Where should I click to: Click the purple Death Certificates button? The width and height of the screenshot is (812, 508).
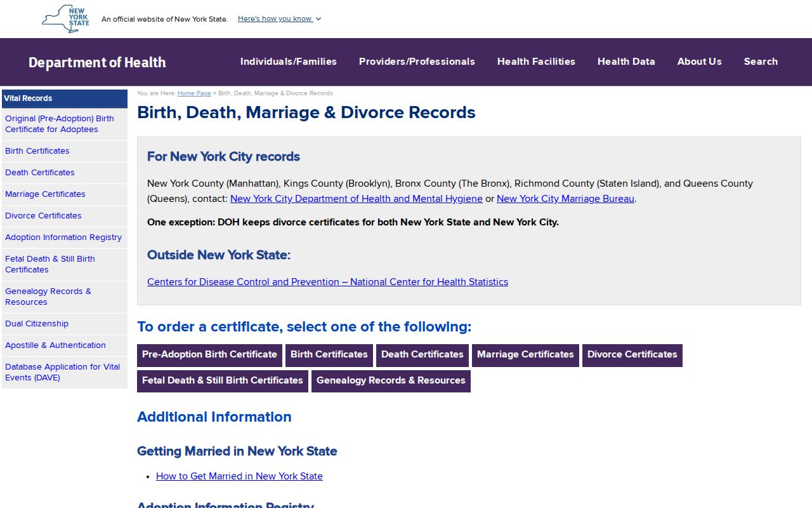point(422,355)
